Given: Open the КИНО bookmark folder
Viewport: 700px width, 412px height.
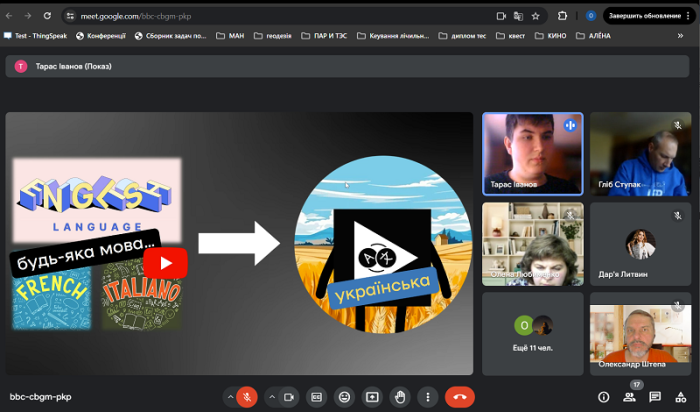Looking at the screenshot, I should tap(551, 35).
